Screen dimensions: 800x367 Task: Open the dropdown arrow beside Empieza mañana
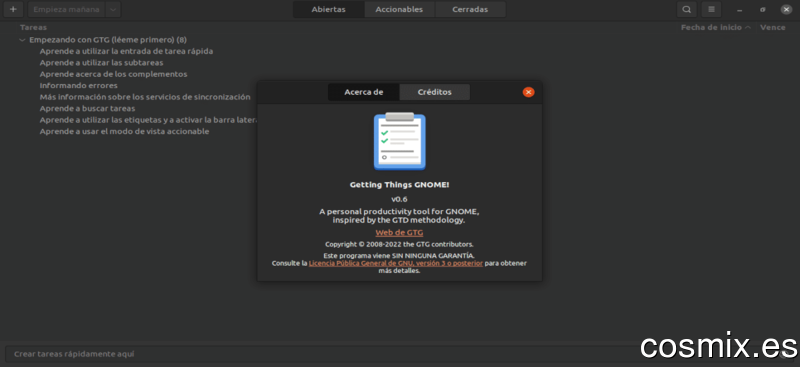click(113, 9)
